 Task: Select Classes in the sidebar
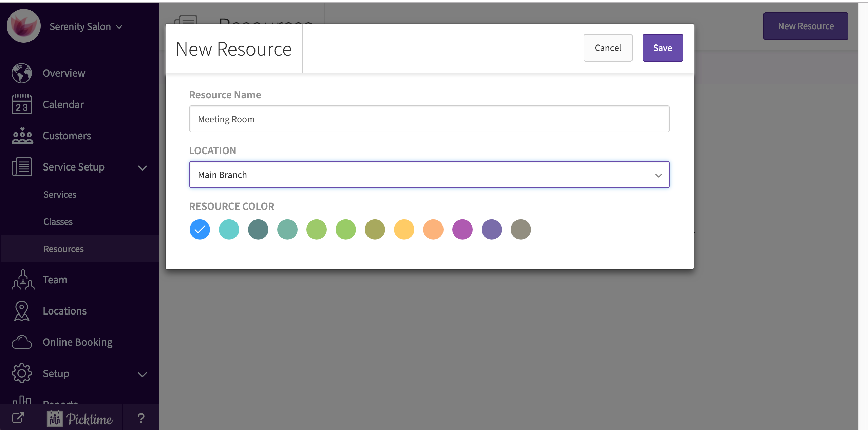[x=58, y=221]
